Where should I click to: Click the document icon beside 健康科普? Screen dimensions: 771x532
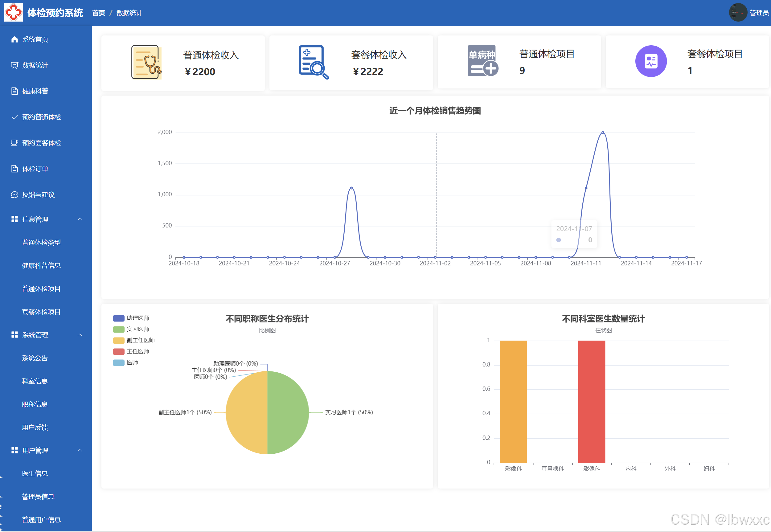(x=14, y=91)
